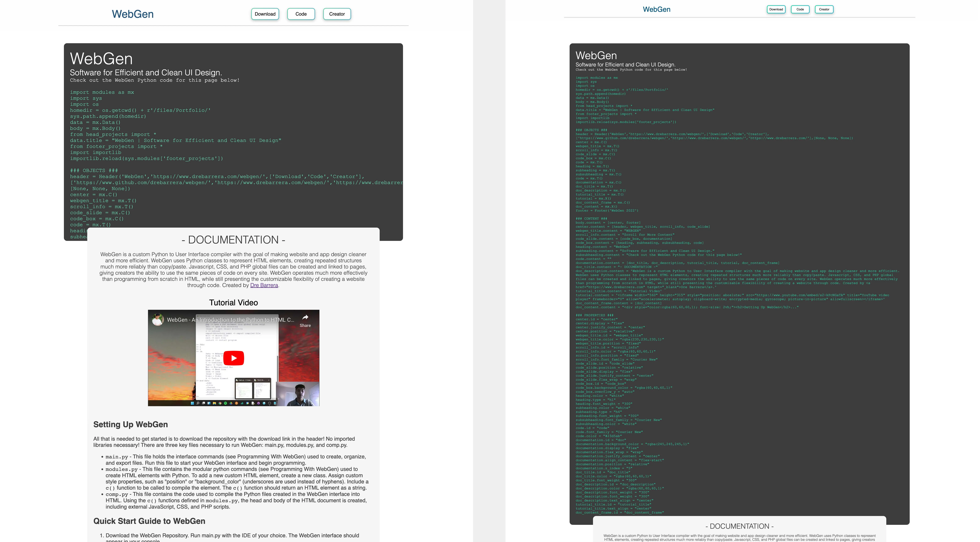The height and width of the screenshot is (542, 980).
Task: Open the channel avatar on the video
Action: [157, 319]
